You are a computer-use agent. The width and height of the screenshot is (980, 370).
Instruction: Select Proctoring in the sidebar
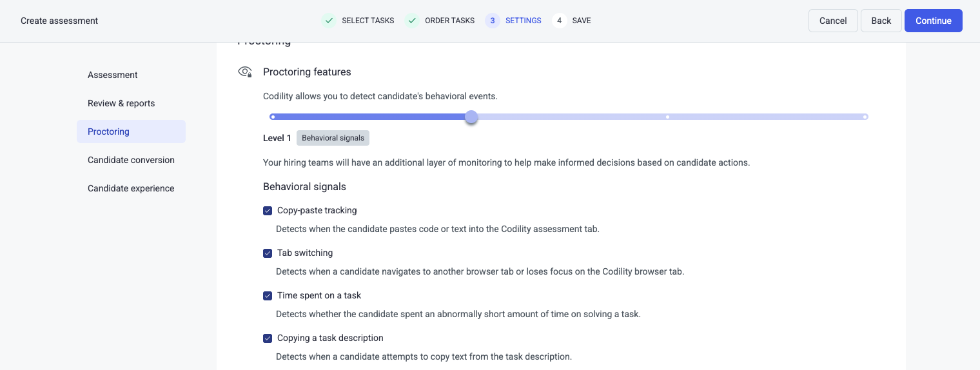(x=131, y=131)
